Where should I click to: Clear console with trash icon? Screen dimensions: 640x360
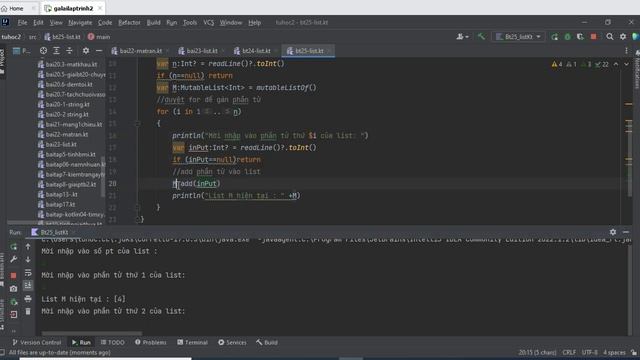[x=28, y=311]
